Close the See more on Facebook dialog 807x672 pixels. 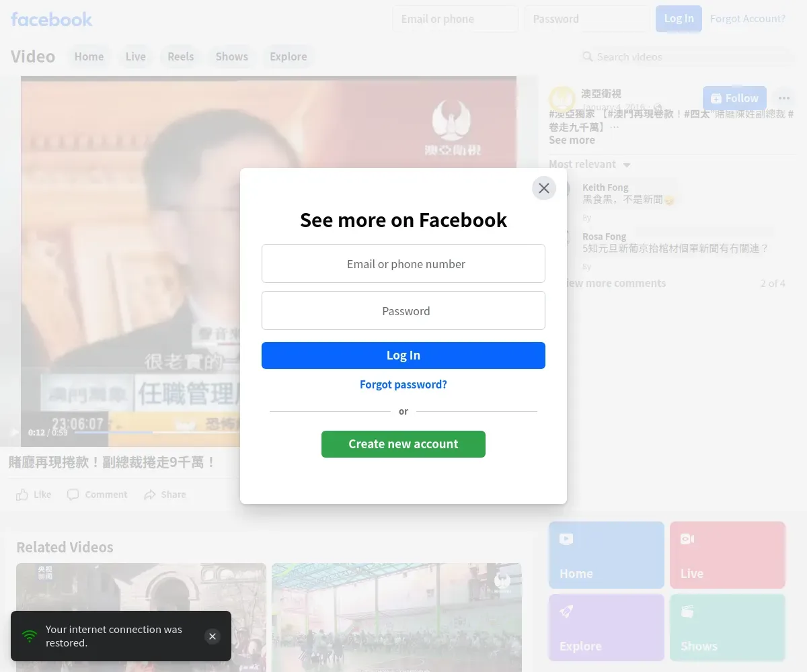[x=544, y=188]
